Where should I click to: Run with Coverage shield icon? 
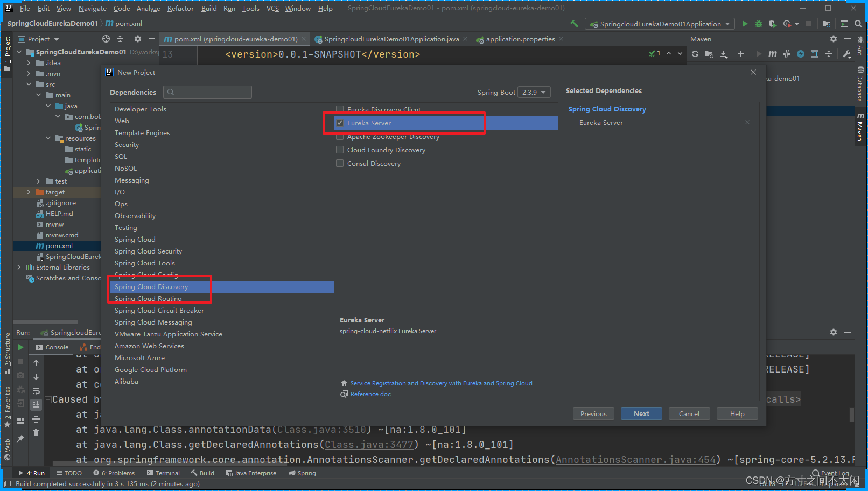773,24
